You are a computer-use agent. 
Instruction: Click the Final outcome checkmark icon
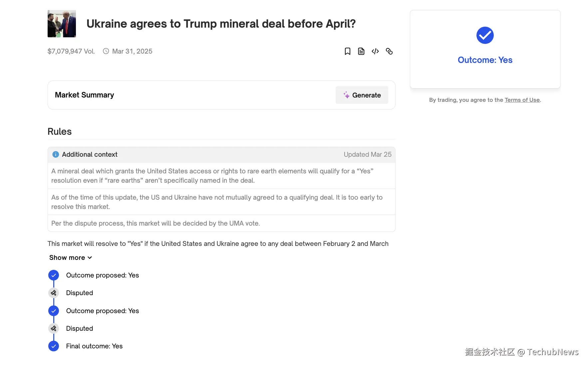click(x=54, y=346)
